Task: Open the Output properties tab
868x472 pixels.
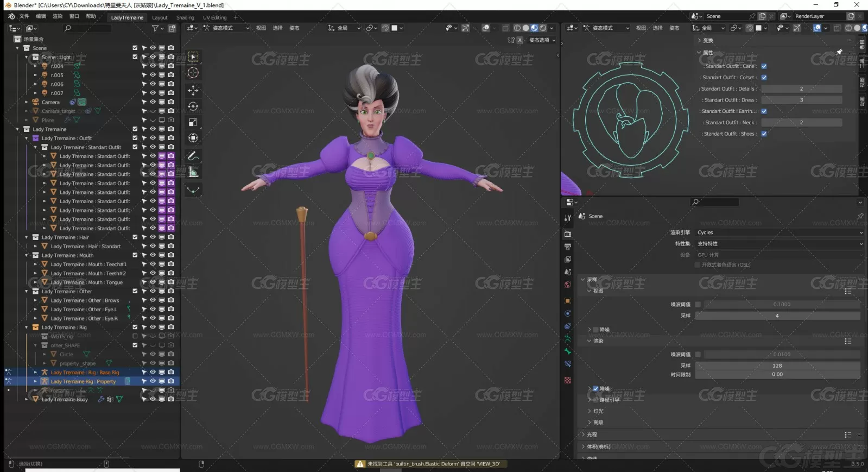Action: point(568,247)
